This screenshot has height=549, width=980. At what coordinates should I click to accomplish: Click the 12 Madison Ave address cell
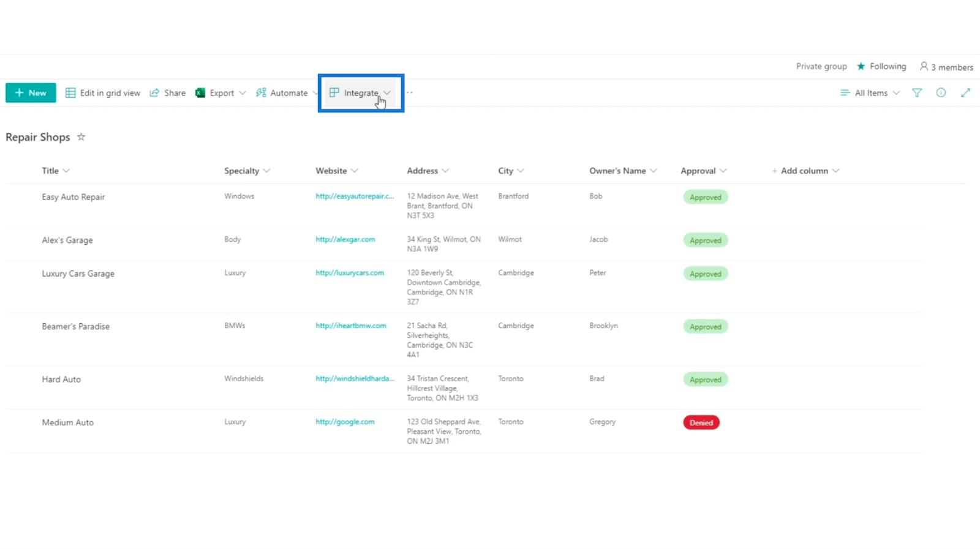coord(443,206)
